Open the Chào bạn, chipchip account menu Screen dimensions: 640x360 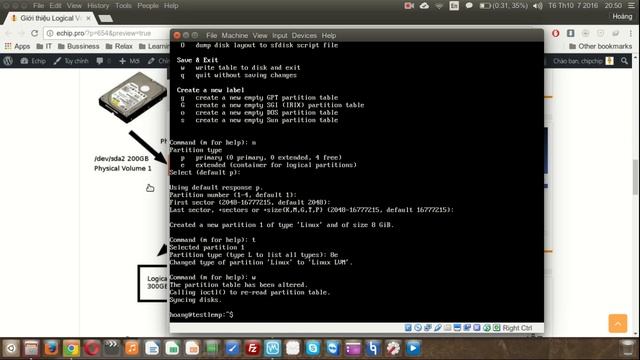(x=583, y=61)
